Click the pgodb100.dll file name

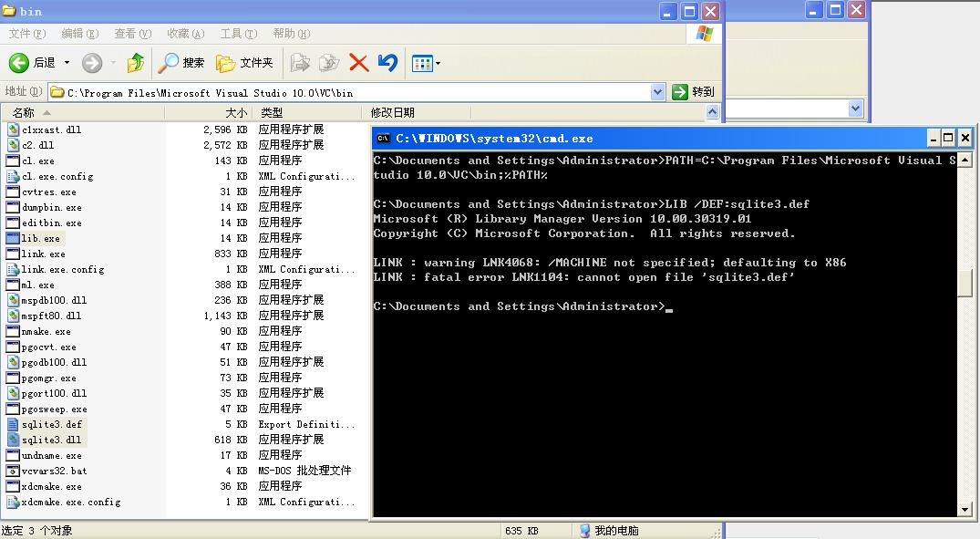(54, 362)
